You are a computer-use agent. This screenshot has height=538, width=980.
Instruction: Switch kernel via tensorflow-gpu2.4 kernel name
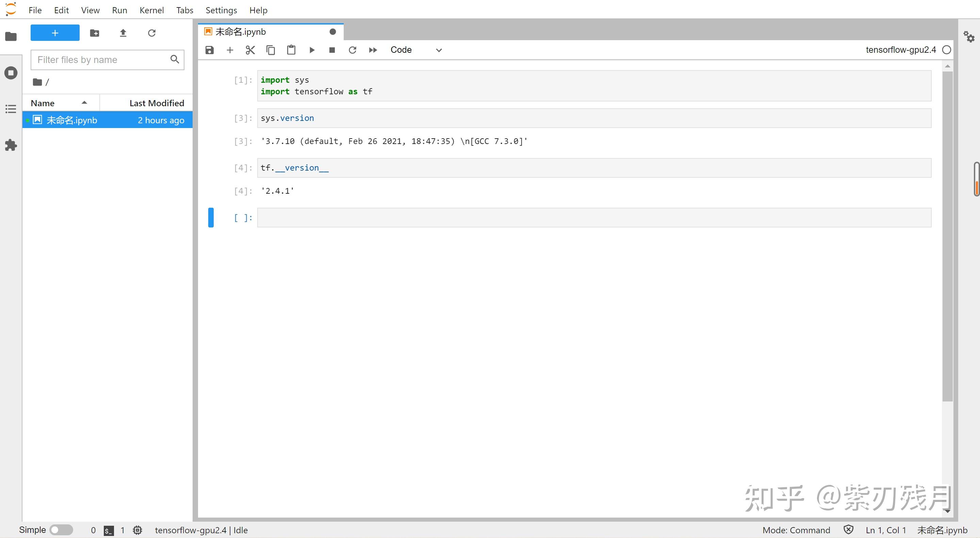coord(900,50)
